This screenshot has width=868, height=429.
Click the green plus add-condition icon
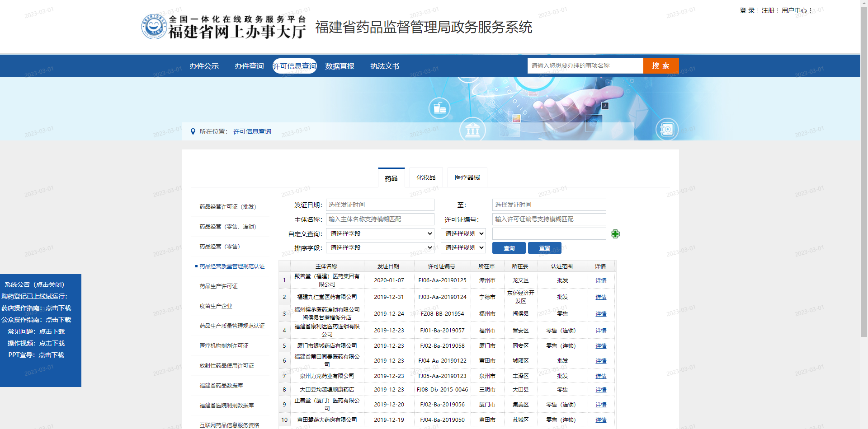tap(615, 234)
